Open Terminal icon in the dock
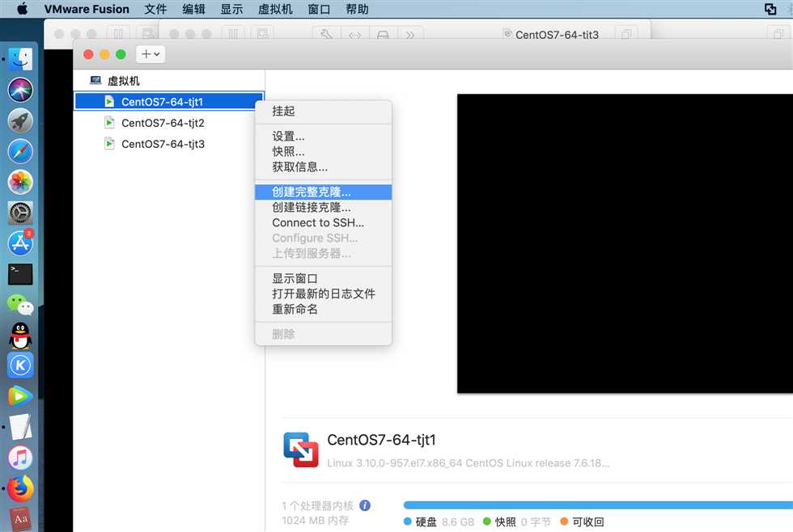This screenshot has height=532, width=793. click(x=20, y=274)
